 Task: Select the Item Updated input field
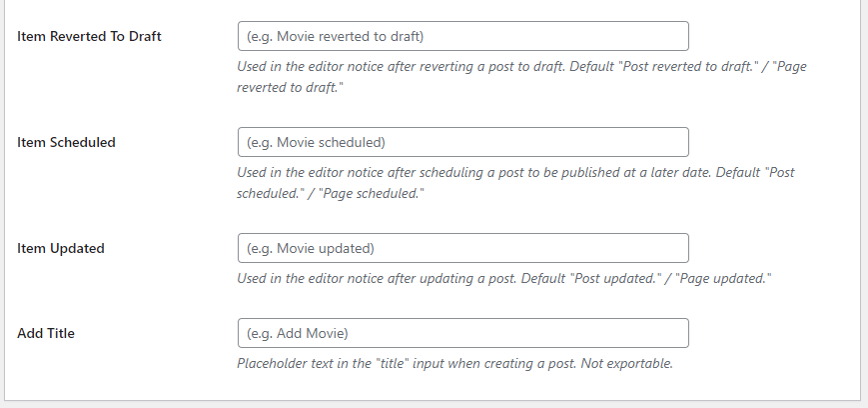[462, 248]
